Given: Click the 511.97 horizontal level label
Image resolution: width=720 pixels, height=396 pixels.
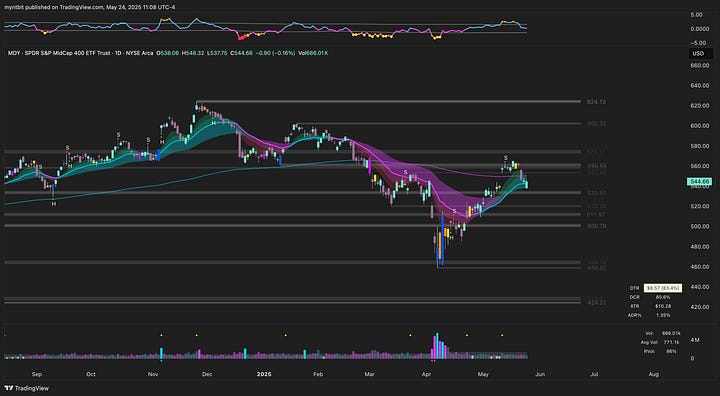Looking at the screenshot, I should pos(596,215).
